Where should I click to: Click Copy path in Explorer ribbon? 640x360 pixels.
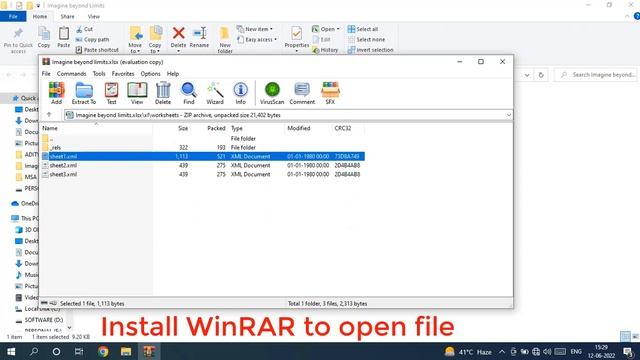pos(93,40)
